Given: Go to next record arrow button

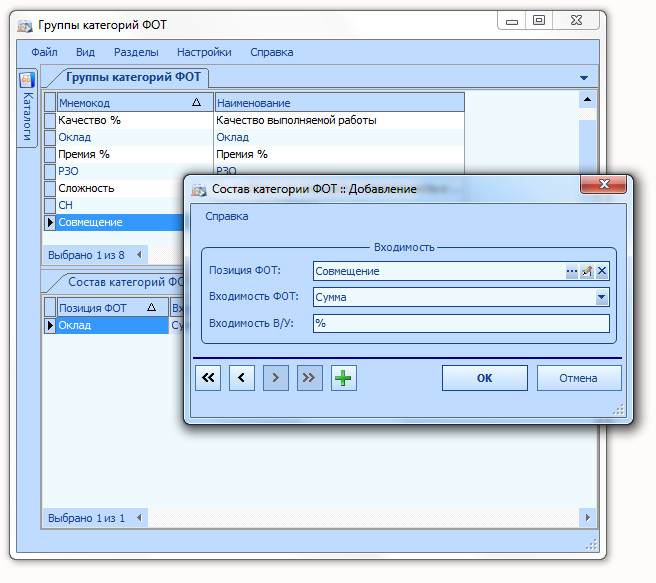Looking at the screenshot, I should pos(276,378).
